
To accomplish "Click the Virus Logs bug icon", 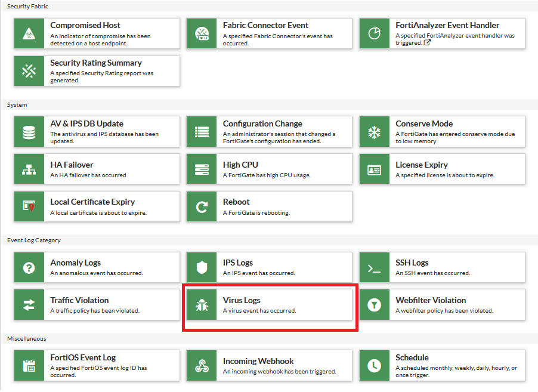I will 202,305.
